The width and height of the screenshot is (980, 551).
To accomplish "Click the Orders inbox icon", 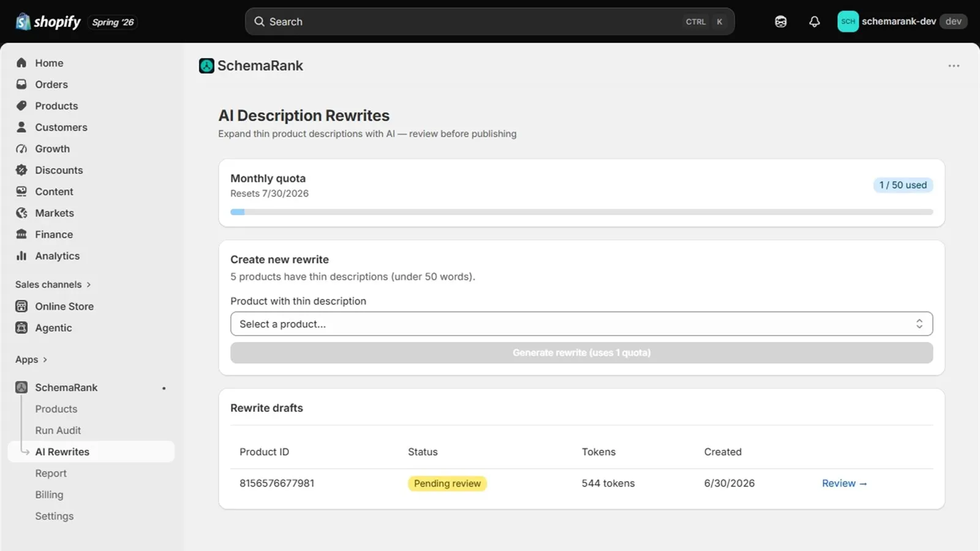I will [x=21, y=84].
